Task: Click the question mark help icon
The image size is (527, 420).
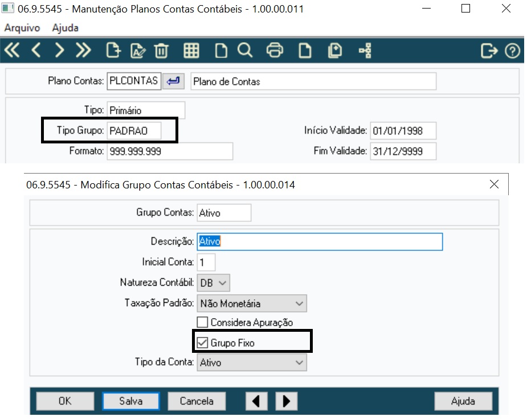Action: (x=512, y=51)
